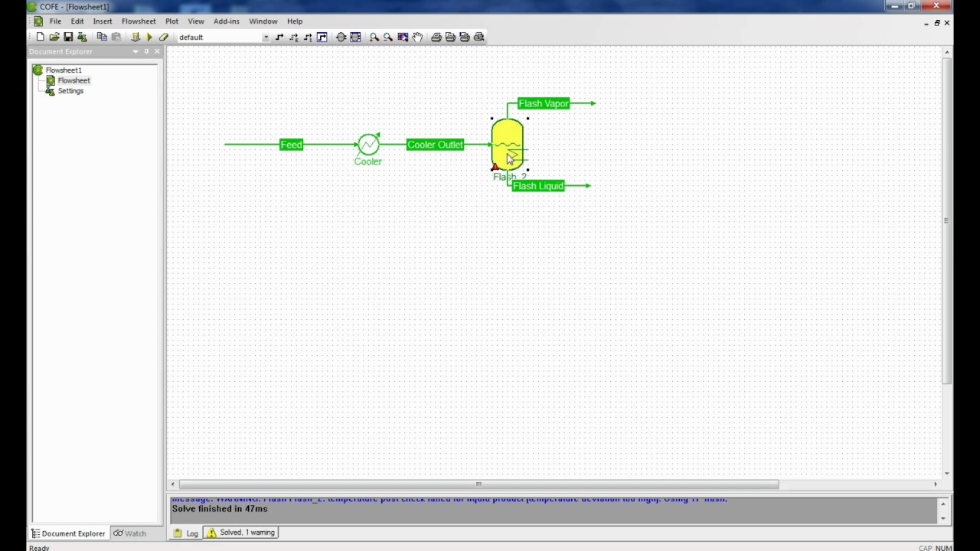Screen dimensions: 980x551
Task: Switch to the Watch tab
Action: 129,533
